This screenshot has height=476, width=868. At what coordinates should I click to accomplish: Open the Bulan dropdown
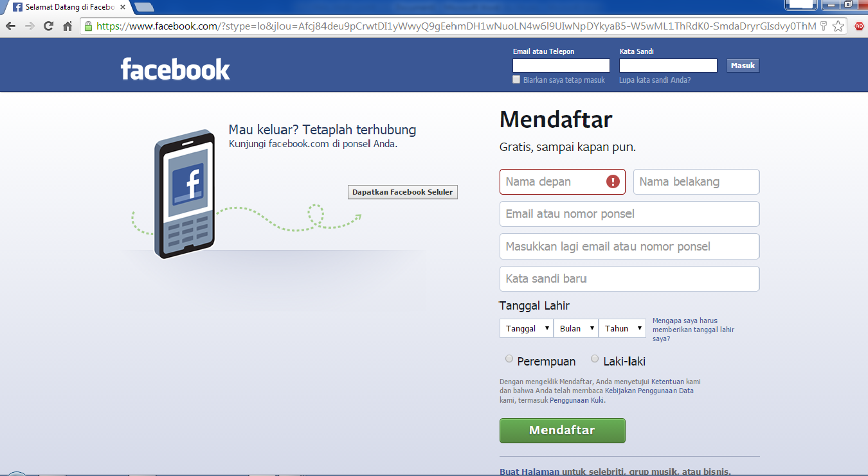pos(575,328)
